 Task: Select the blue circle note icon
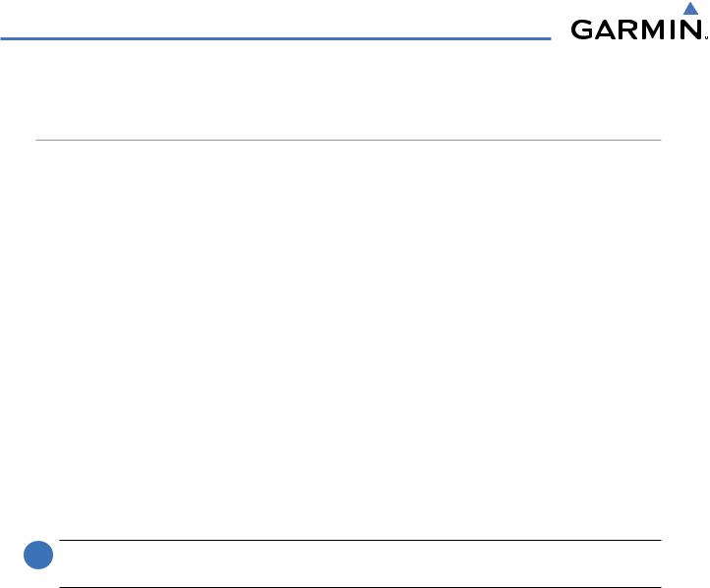38,555
